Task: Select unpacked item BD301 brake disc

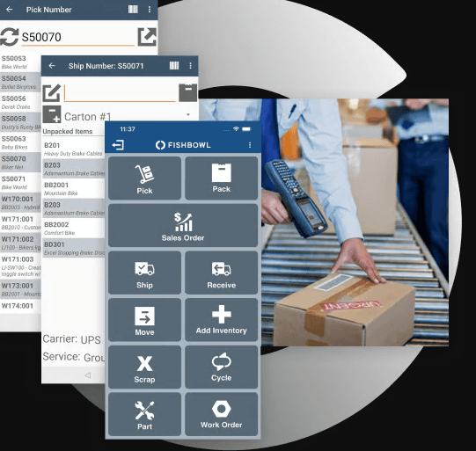Action: [x=74, y=248]
